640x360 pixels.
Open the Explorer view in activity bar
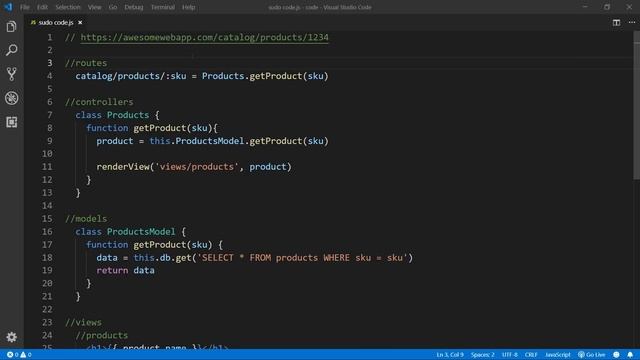[11, 27]
